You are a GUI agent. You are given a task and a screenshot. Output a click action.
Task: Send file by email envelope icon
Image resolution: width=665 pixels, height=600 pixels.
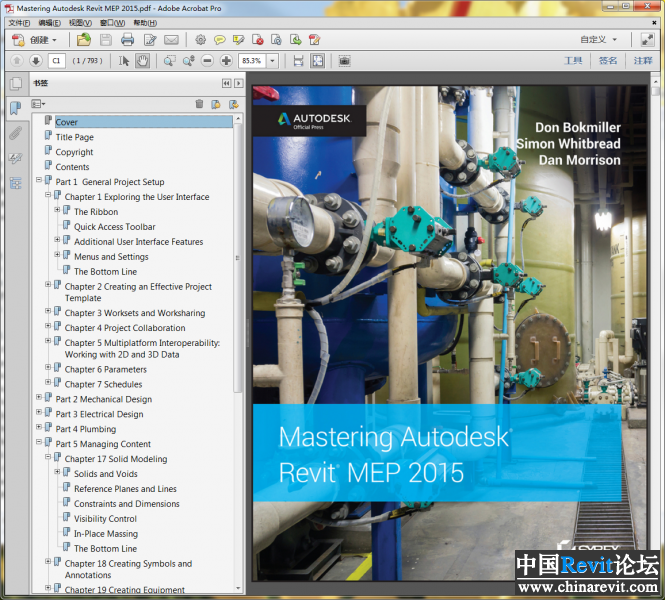[171, 40]
